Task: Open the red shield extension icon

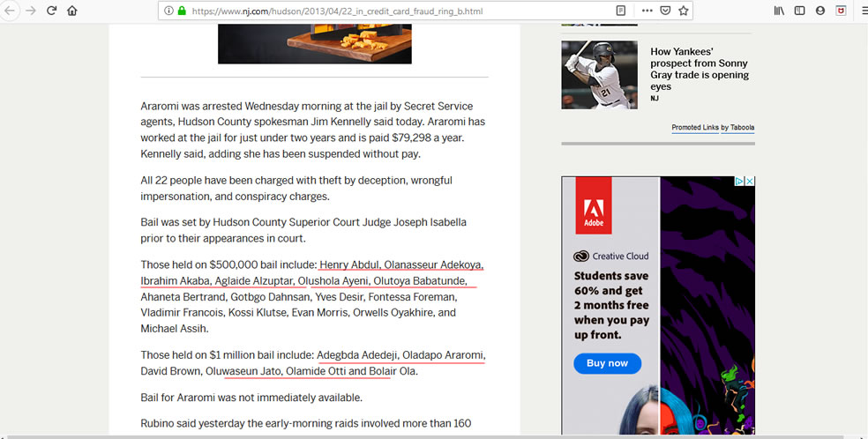Action: [841, 11]
